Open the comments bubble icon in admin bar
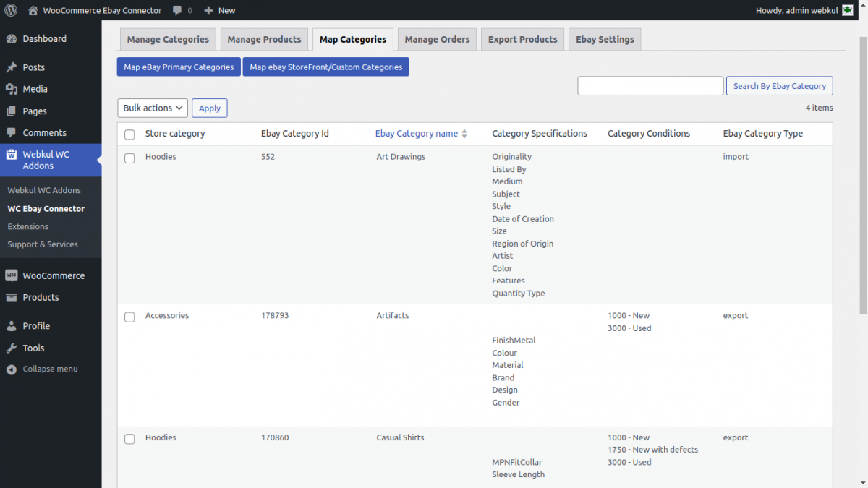The height and width of the screenshot is (488, 868). [x=177, y=11]
